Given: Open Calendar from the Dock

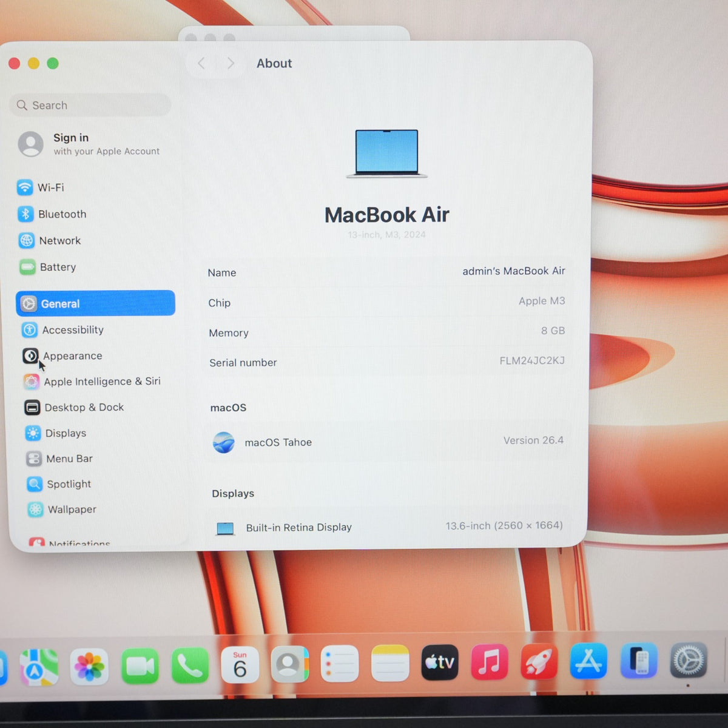Looking at the screenshot, I should tap(240, 666).
